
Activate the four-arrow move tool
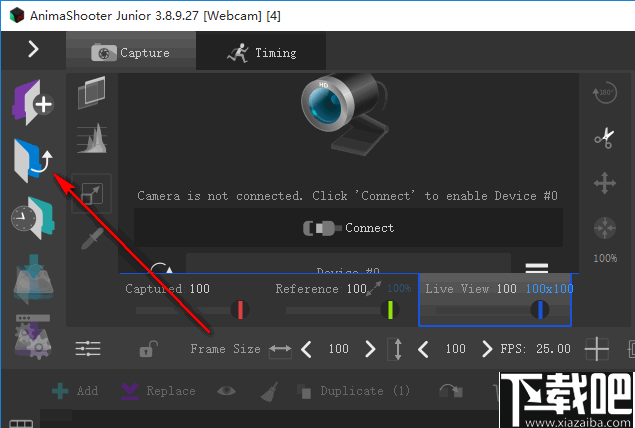605,183
